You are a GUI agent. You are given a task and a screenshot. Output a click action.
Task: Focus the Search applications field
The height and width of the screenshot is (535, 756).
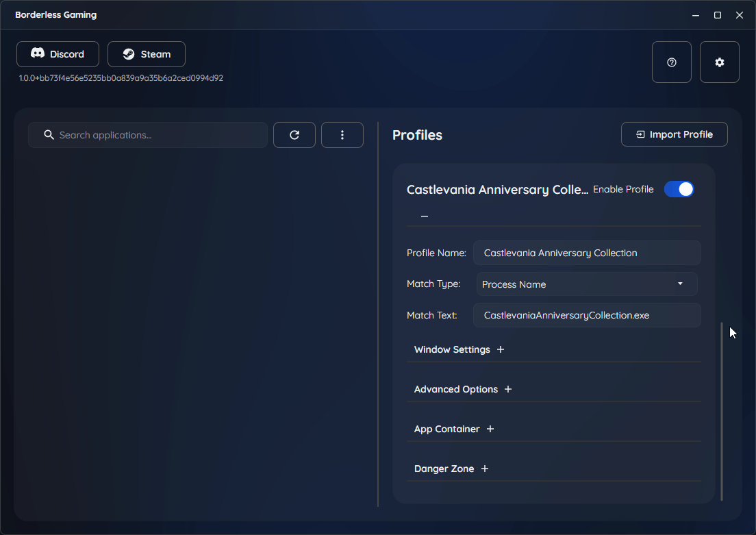(x=148, y=135)
